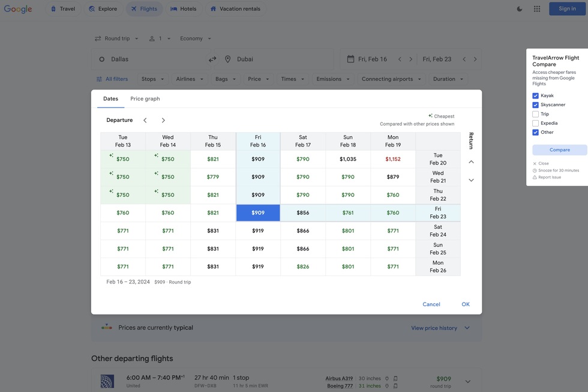
Task: Select the $879 Mon Feb 19 fare
Action: [x=393, y=176]
